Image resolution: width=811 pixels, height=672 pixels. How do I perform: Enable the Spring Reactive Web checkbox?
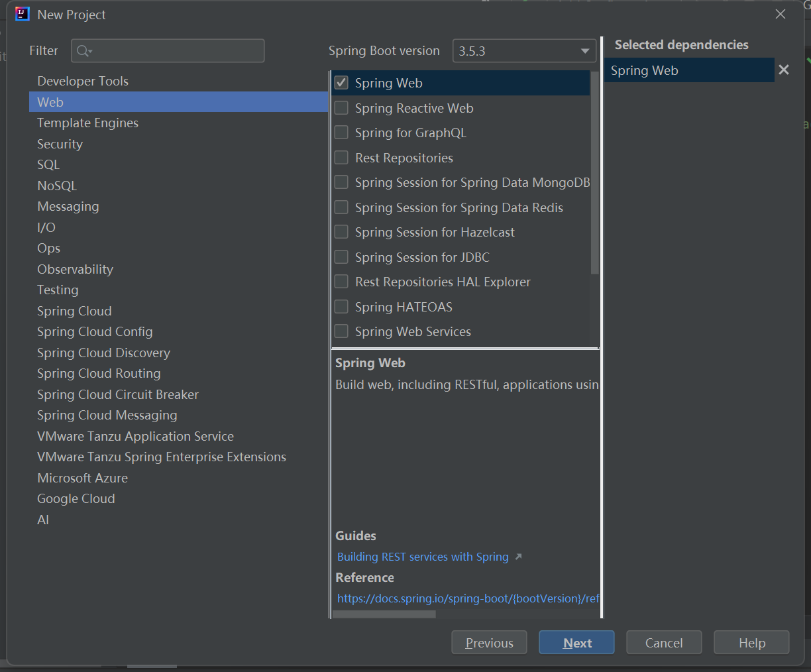click(341, 107)
